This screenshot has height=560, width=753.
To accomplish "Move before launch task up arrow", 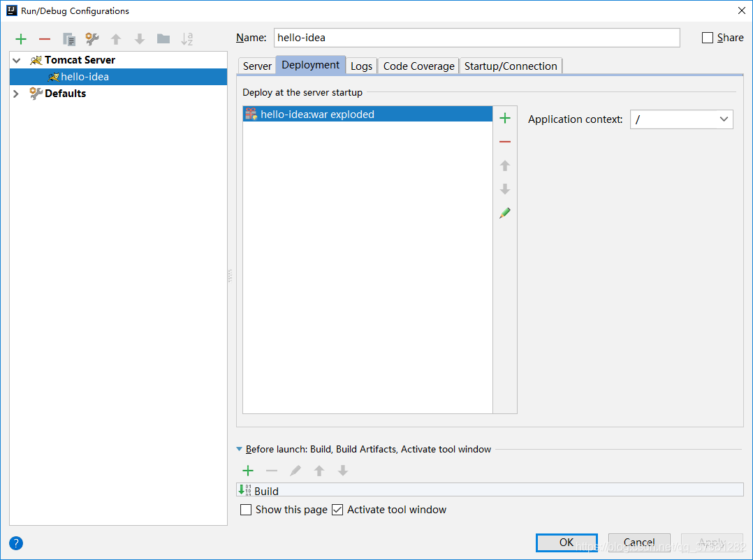I will click(319, 471).
